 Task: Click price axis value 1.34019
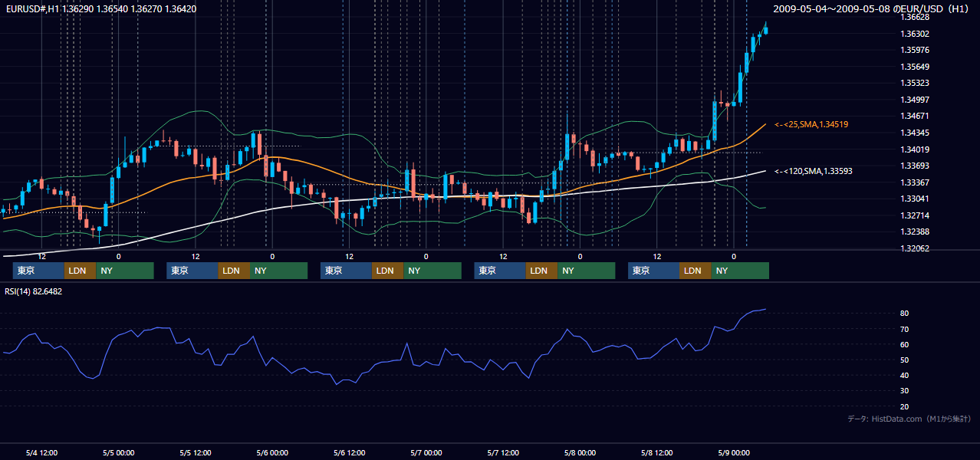coord(915,149)
